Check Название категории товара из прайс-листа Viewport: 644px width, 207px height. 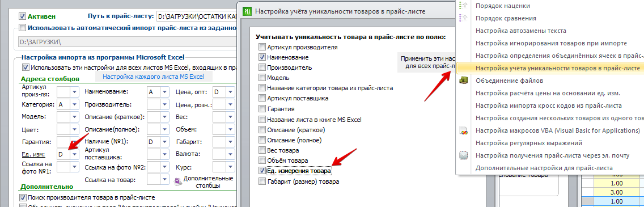point(262,88)
